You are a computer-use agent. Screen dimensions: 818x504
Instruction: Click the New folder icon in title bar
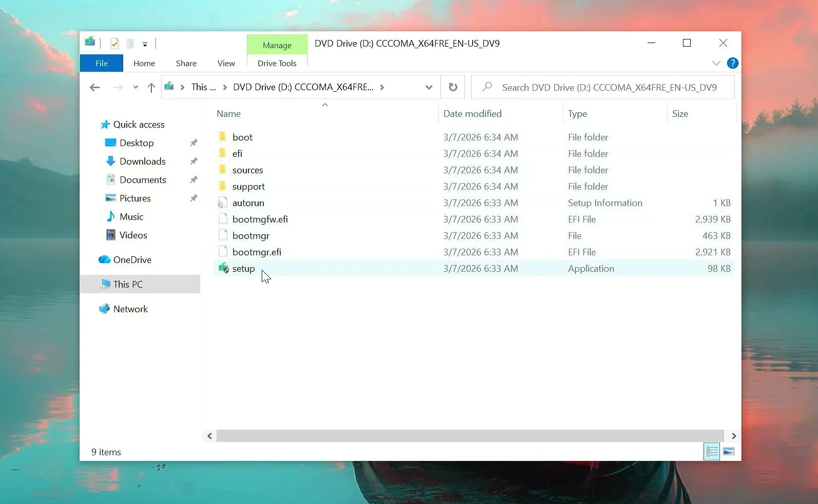click(x=130, y=44)
